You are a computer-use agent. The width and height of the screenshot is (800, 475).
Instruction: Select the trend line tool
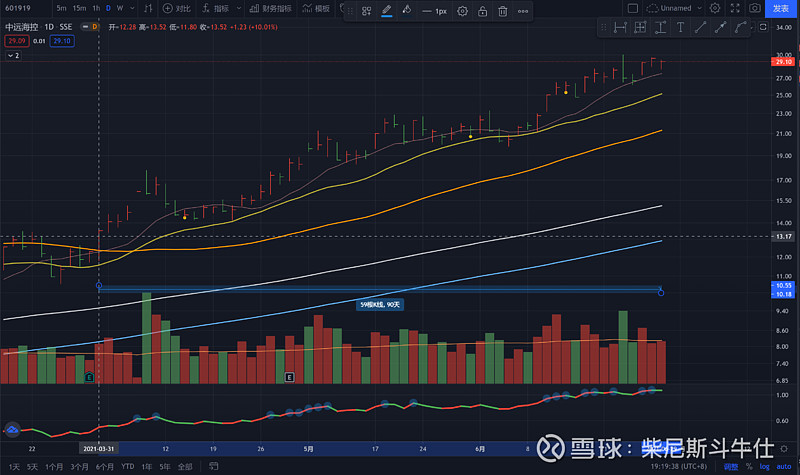pos(700,28)
